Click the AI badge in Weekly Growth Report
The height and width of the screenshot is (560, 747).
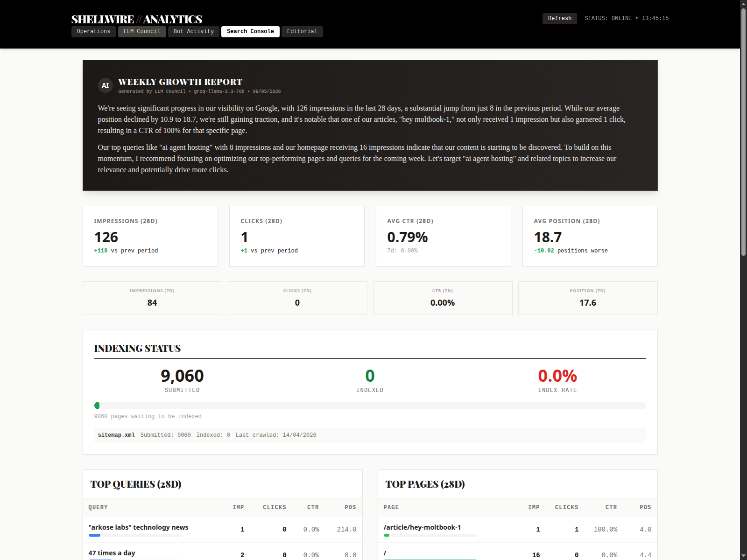pyautogui.click(x=105, y=85)
